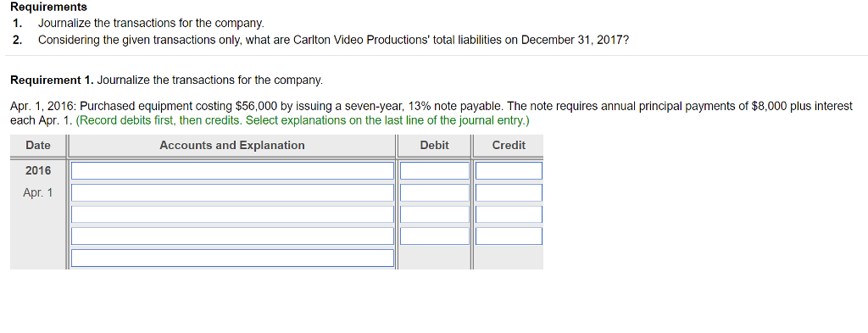Screen dimensions: 868x333
Task: Select third row Accounts and Explanation field
Action: [232, 214]
